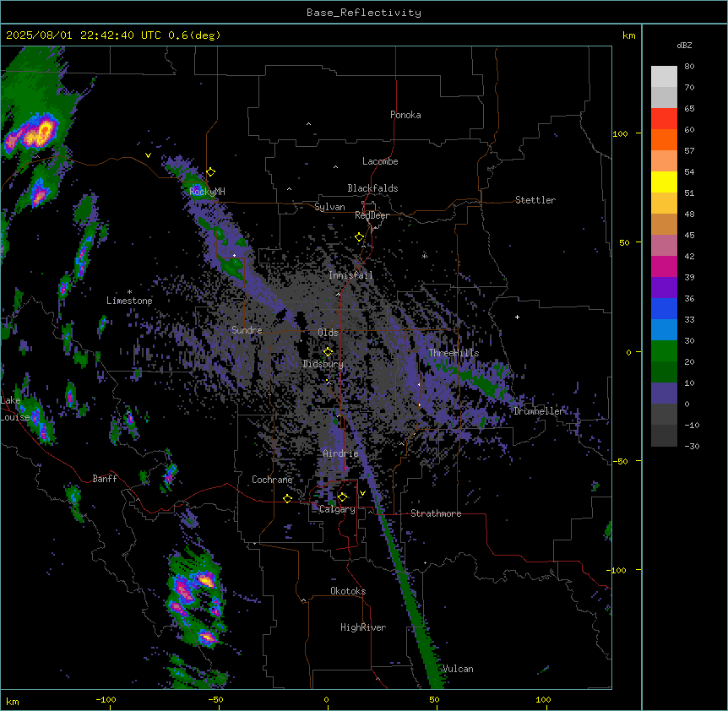The image size is (728, 711).
Task: Click the RedDeer city label
Action: point(372,215)
